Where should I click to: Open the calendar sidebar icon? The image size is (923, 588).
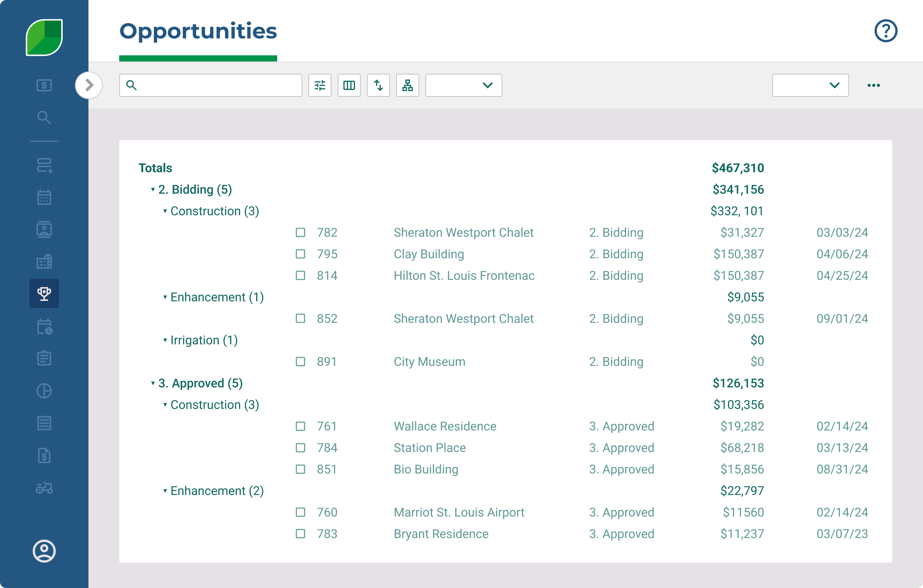44,197
